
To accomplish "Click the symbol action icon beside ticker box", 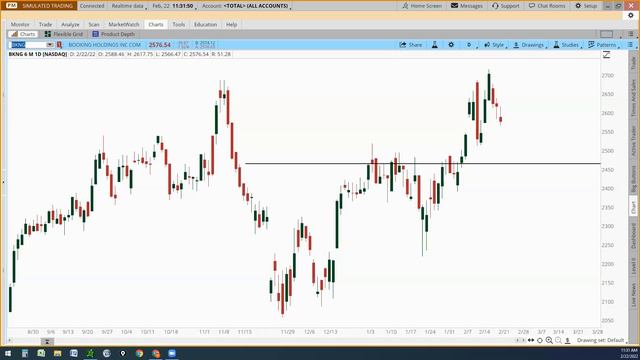I will click(x=60, y=44).
